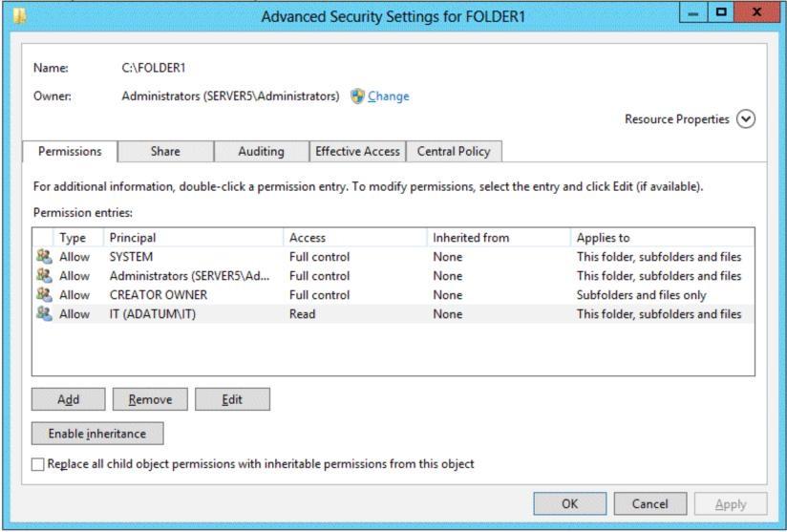The width and height of the screenshot is (787, 532).
Task: Confirm the dialog with OK
Action: point(569,504)
